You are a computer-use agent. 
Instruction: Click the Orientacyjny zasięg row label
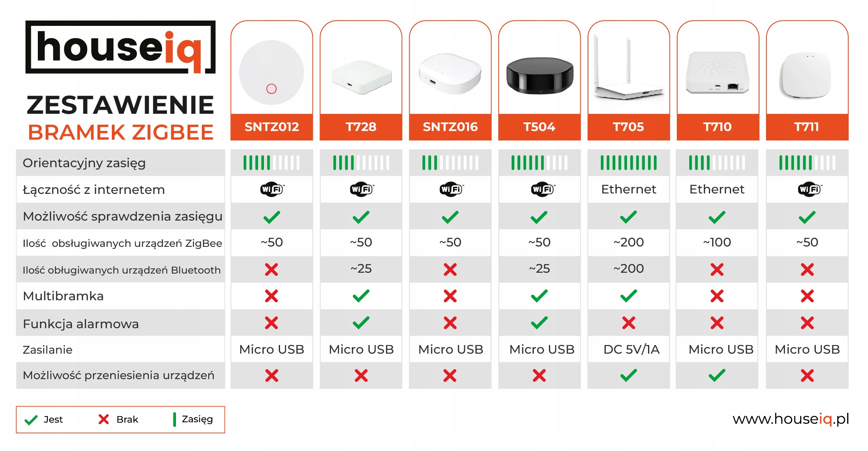(x=84, y=163)
